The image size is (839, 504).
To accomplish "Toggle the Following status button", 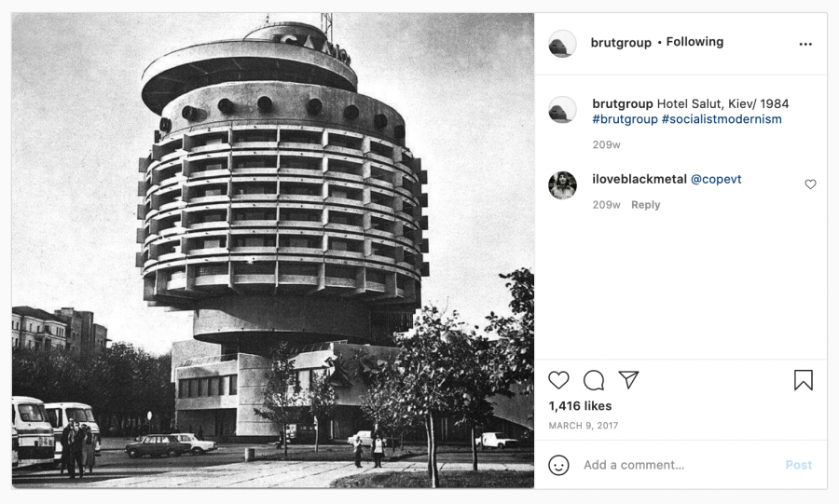I will (x=695, y=42).
